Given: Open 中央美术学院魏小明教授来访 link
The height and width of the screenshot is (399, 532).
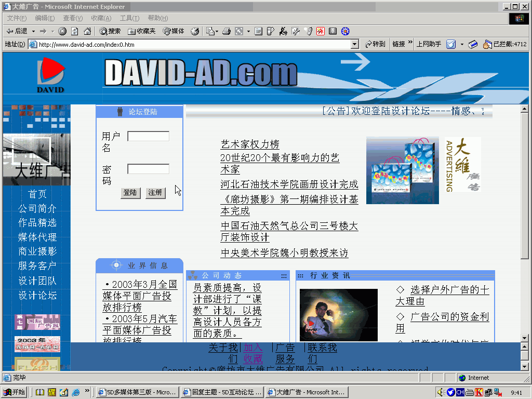Looking at the screenshot, I should pyautogui.click(x=284, y=253).
